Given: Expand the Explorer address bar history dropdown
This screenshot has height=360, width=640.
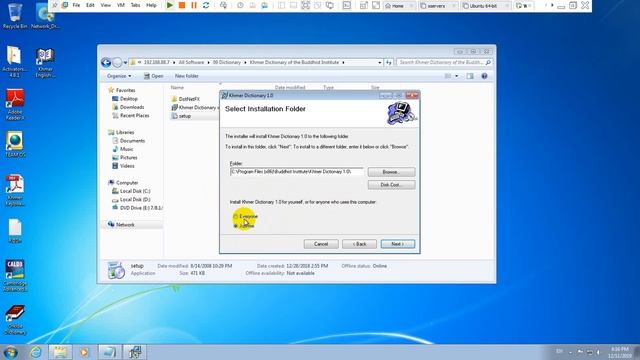Looking at the screenshot, I should pos(380,62).
